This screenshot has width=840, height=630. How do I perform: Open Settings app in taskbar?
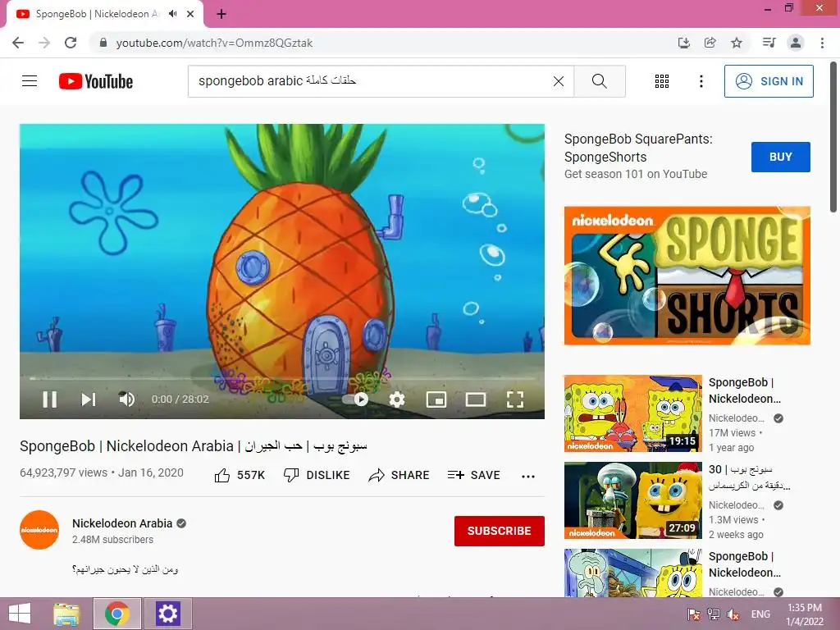coord(167,614)
